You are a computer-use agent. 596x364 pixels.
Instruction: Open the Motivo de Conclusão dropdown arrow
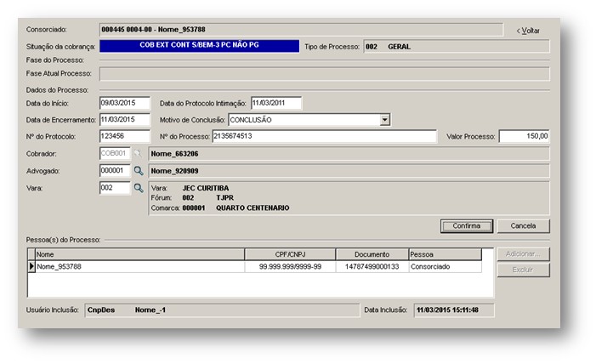pos(384,120)
